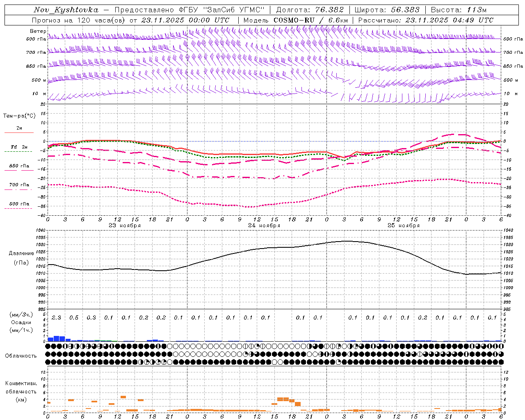
Task: Click the '25 ноября' date label
Action: tap(404, 226)
